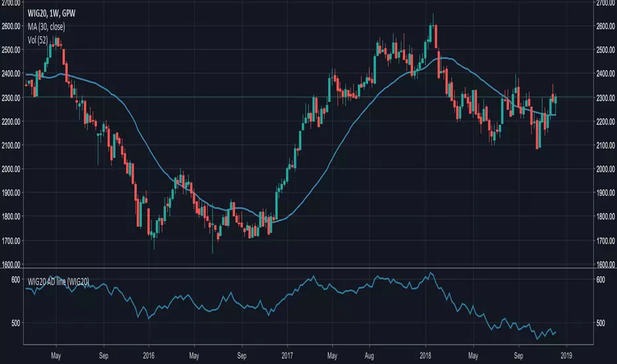Click the latest green candle near 2300

(555, 100)
